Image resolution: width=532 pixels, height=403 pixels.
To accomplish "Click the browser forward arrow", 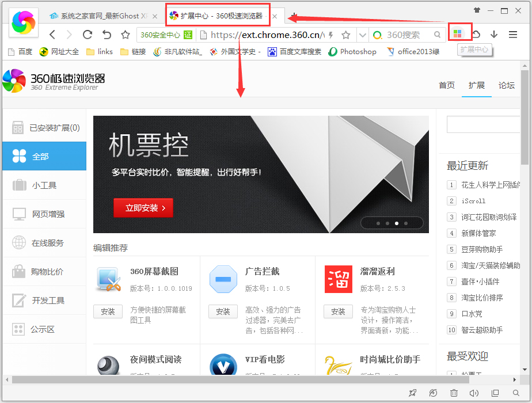I will pyautogui.click(x=69, y=35).
